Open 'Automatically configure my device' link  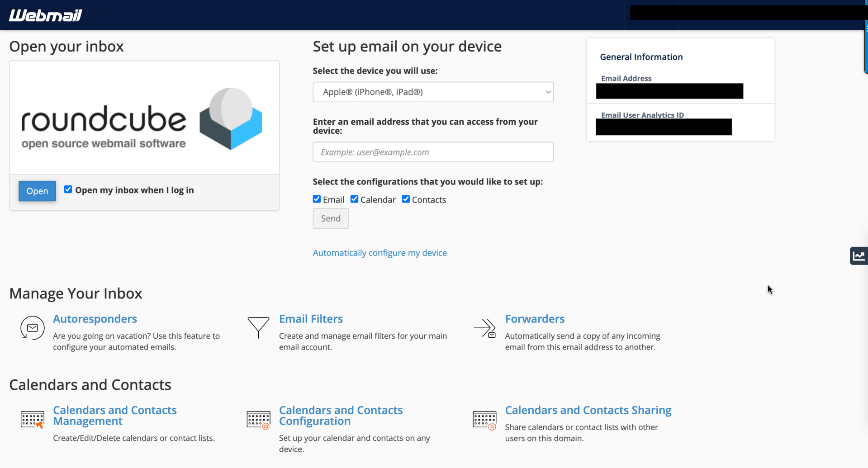[x=379, y=253]
